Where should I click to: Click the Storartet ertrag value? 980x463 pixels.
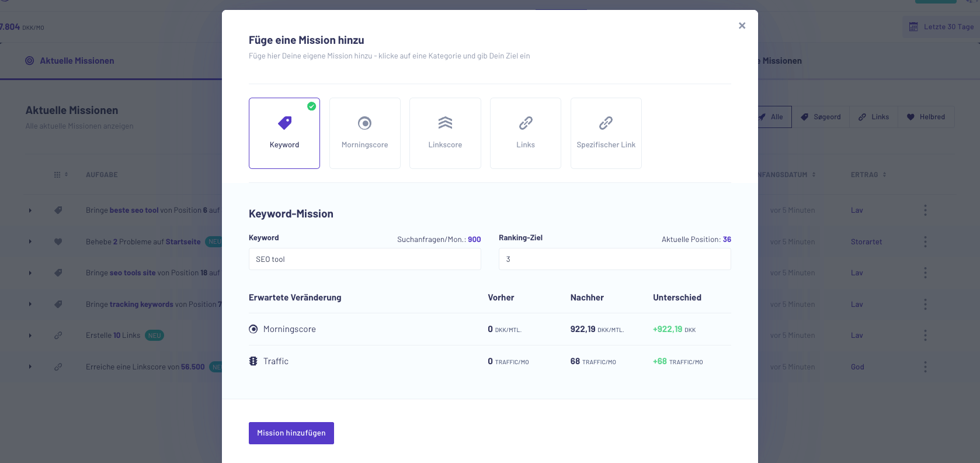[867, 241]
